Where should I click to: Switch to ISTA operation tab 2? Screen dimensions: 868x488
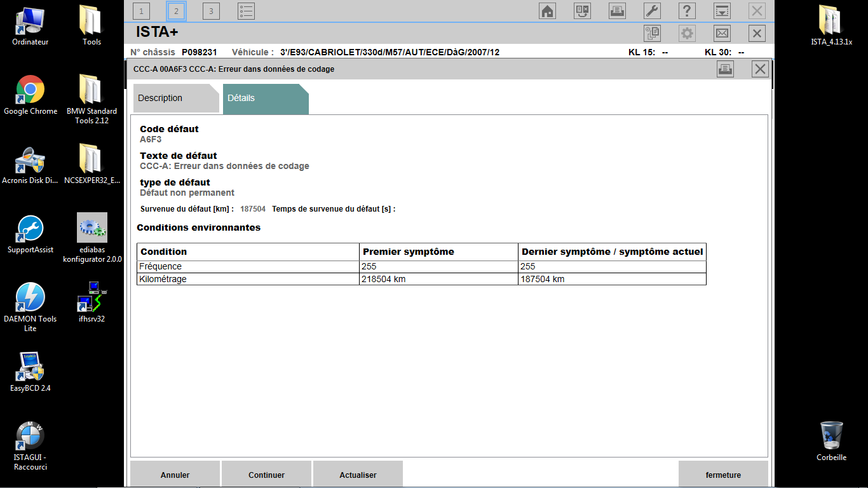point(176,11)
